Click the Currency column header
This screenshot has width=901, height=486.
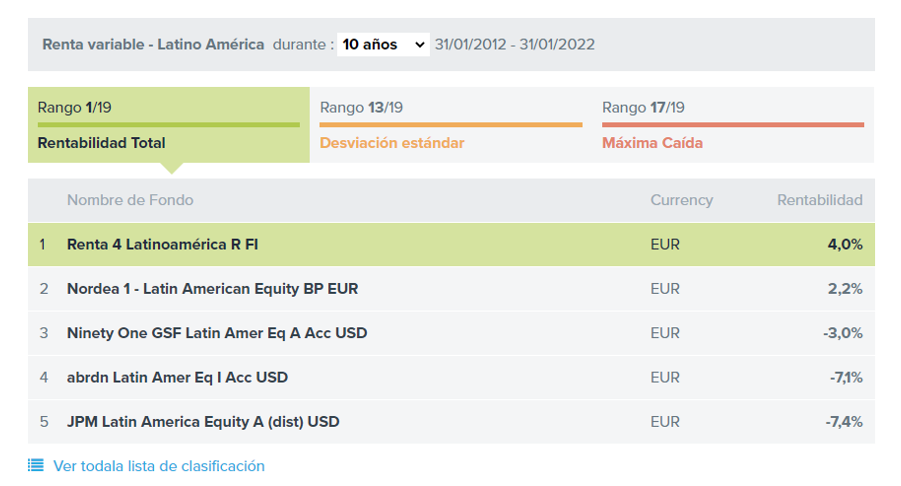pyautogui.click(x=681, y=200)
